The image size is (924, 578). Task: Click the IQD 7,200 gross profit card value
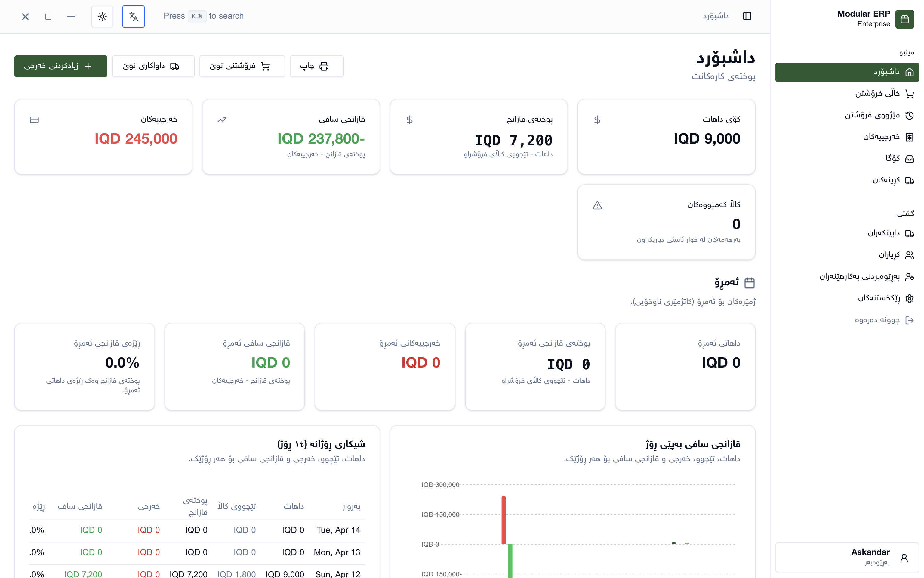pyautogui.click(x=513, y=140)
